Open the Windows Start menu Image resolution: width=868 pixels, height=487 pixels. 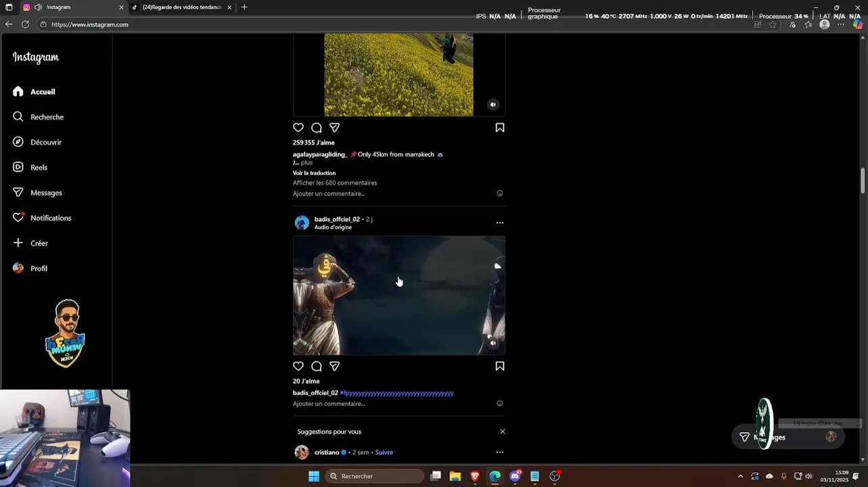314,476
